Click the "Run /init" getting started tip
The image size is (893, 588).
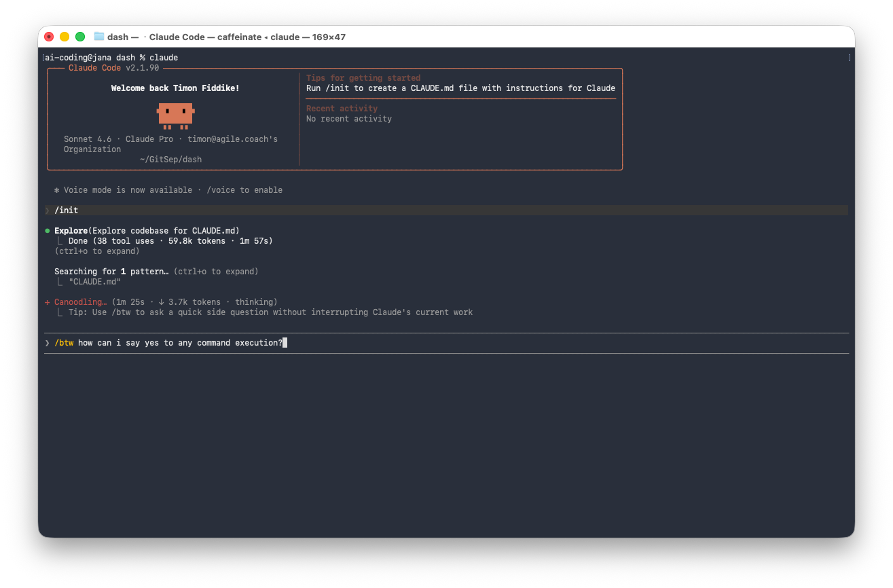460,88
